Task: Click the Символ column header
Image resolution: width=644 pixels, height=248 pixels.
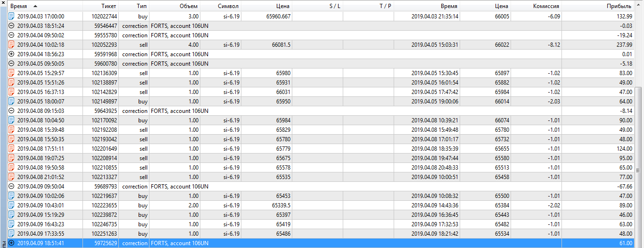Action: [228, 6]
